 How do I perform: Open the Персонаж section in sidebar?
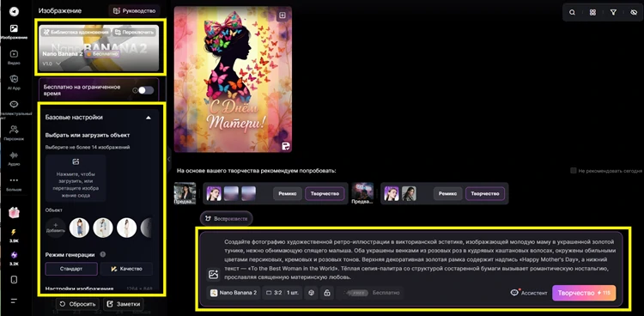click(x=14, y=133)
